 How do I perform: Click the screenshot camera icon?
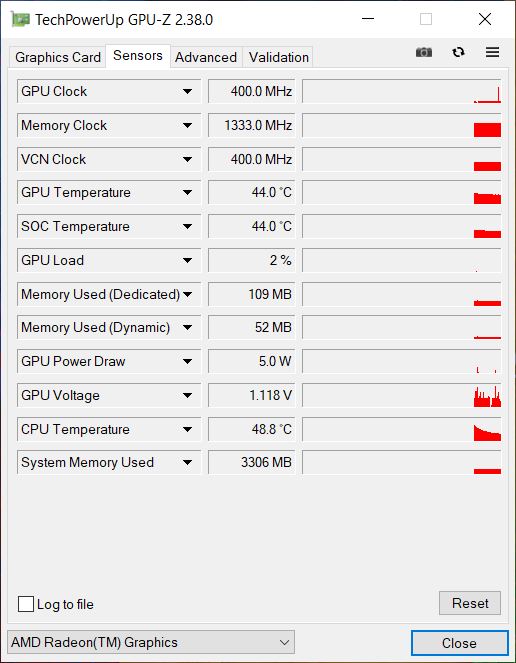[x=424, y=52]
